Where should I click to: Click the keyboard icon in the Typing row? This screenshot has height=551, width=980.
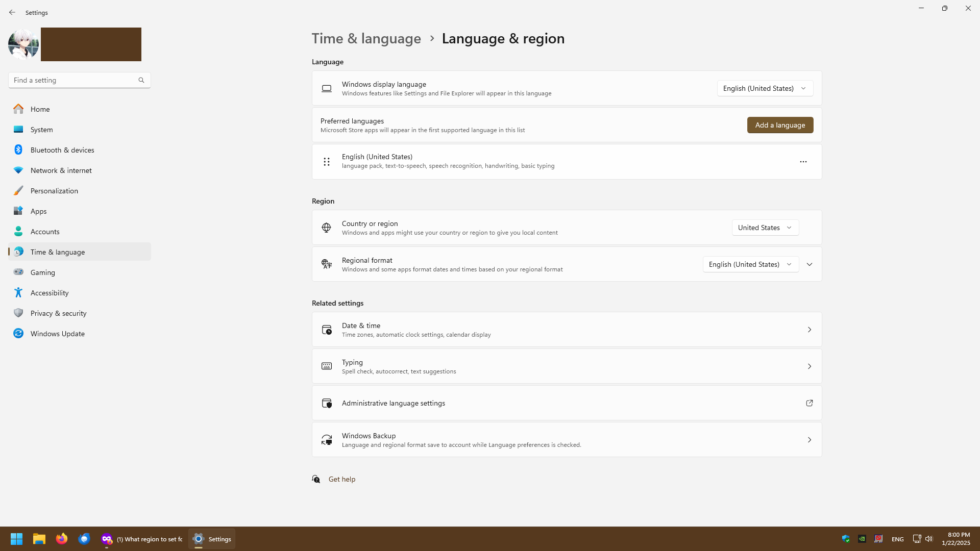pos(327,366)
